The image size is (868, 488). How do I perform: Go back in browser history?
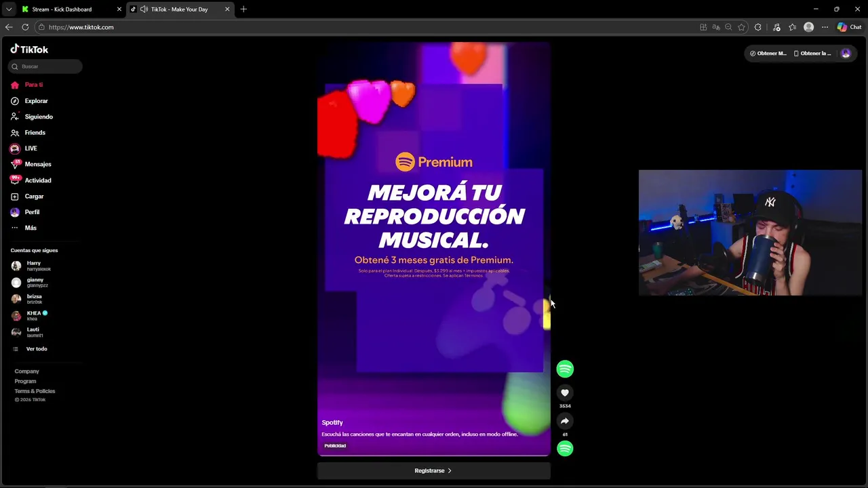click(9, 27)
